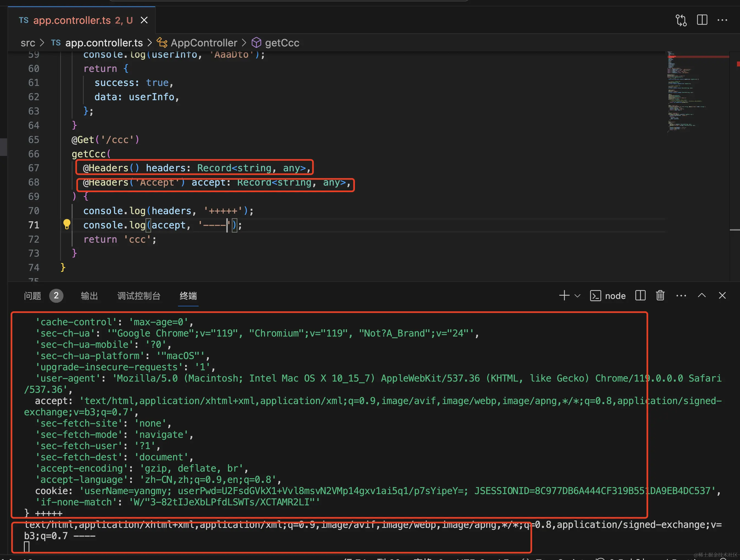Split the editor right
The width and height of the screenshot is (740, 560).
click(x=702, y=20)
